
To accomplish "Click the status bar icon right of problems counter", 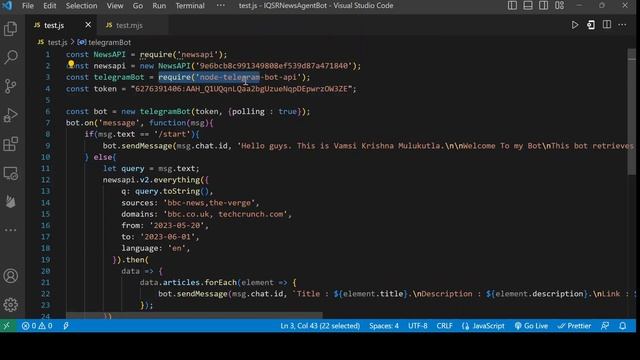I will tap(66, 326).
